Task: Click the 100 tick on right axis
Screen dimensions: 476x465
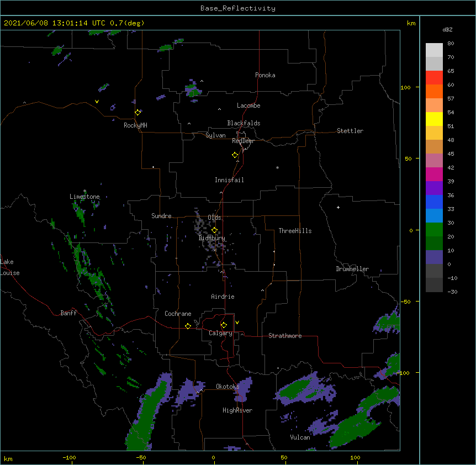Action: (x=405, y=87)
